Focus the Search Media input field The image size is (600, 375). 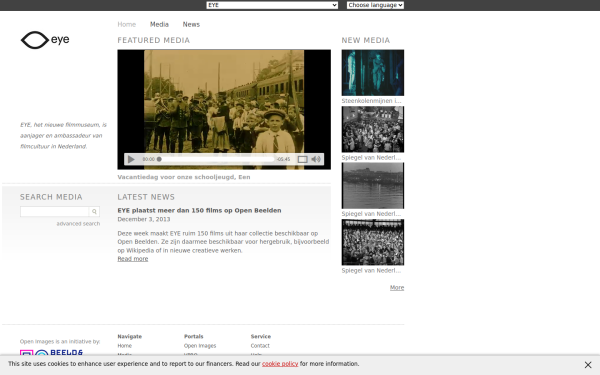pyautogui.click(x=55, y=212)
